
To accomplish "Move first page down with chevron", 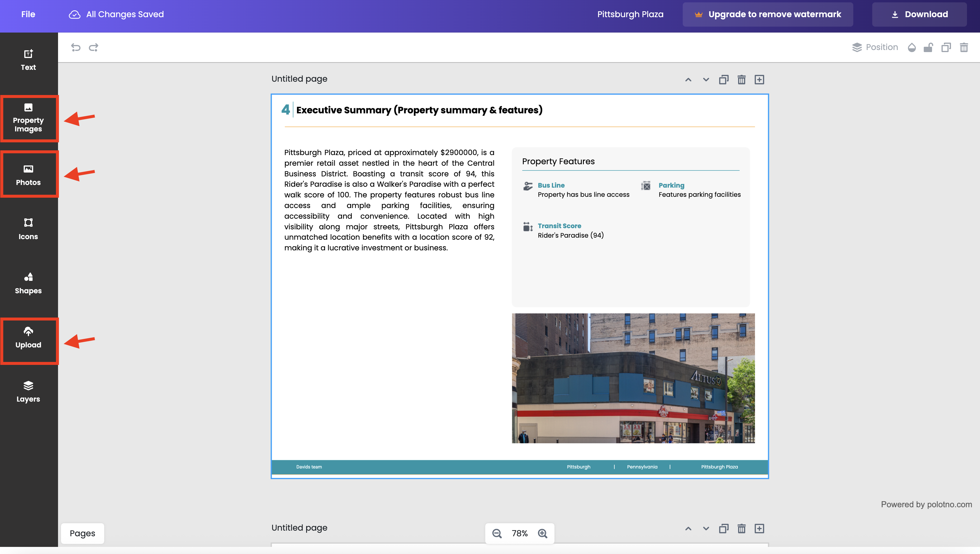I will click(706, 80).
